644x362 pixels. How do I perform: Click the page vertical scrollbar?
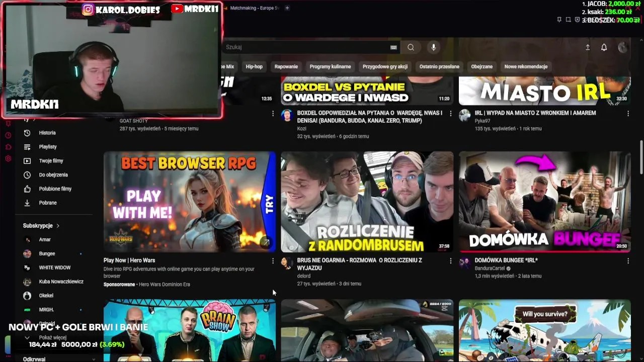coord(640,158)
